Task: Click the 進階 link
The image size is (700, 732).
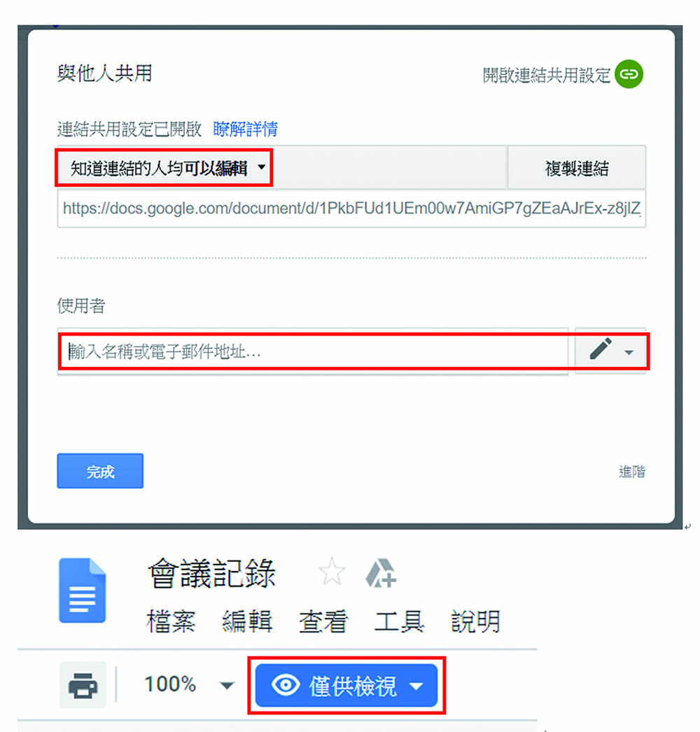Action: coord(632,471)
